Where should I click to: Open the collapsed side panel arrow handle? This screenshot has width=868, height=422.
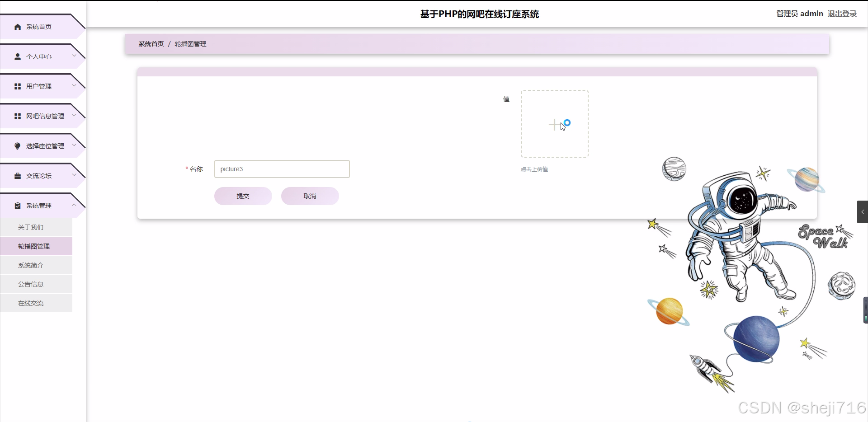862,212
